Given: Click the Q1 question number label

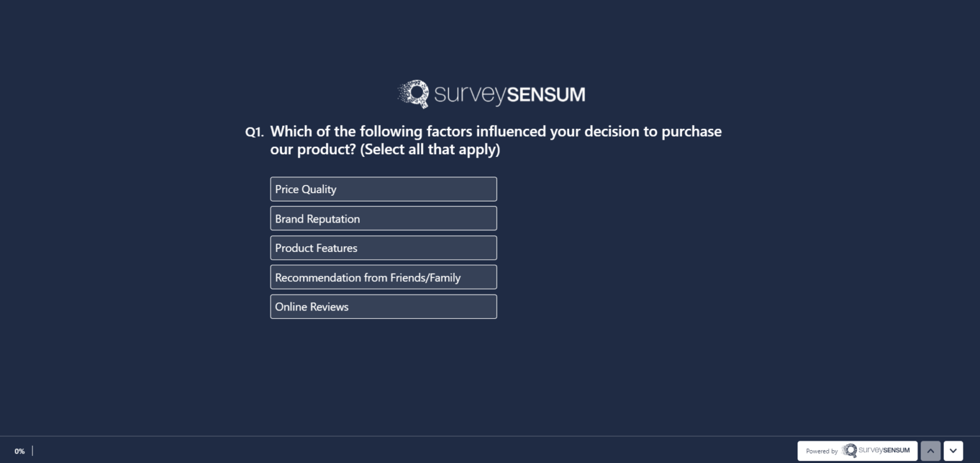Looking at the screenshot, I should click(254, 132).
